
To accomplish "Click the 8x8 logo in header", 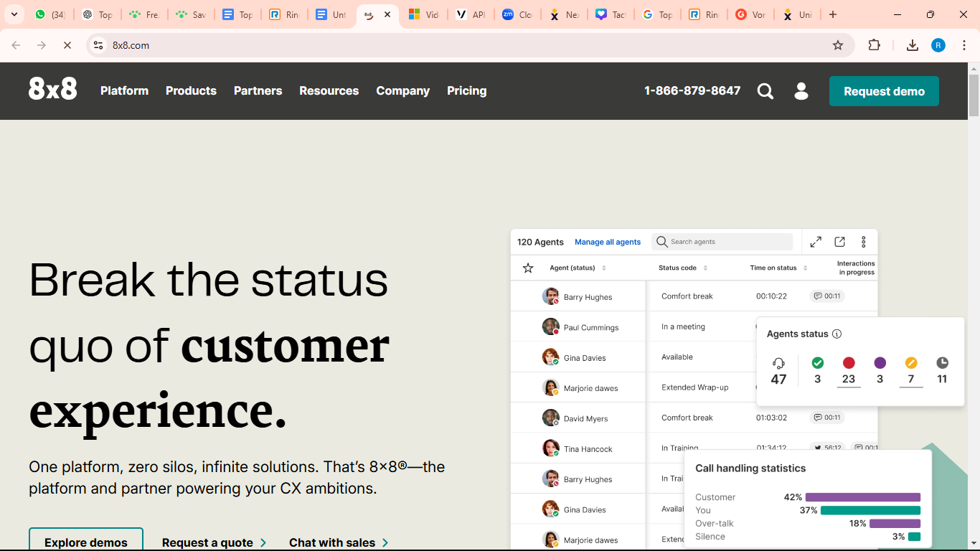I will point(53,90).
